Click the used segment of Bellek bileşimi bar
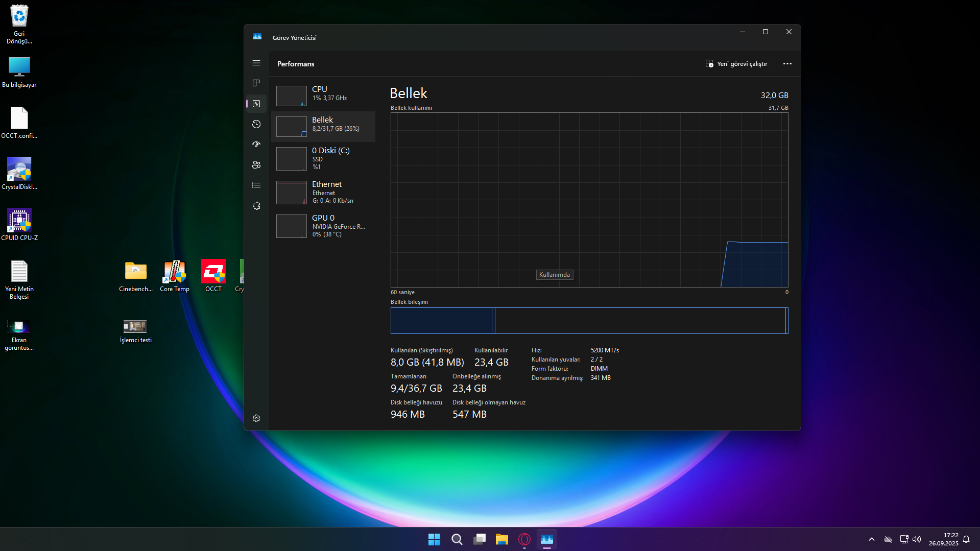Screen dimensions: 980x551 pyautogui.click(x=441, y=321)
